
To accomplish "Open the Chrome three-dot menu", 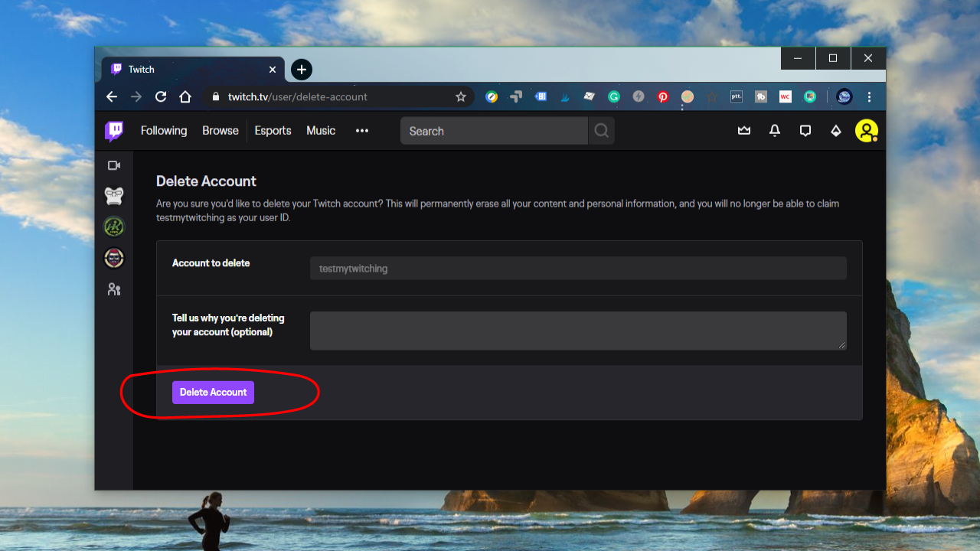I will click(x=869, y=97).
